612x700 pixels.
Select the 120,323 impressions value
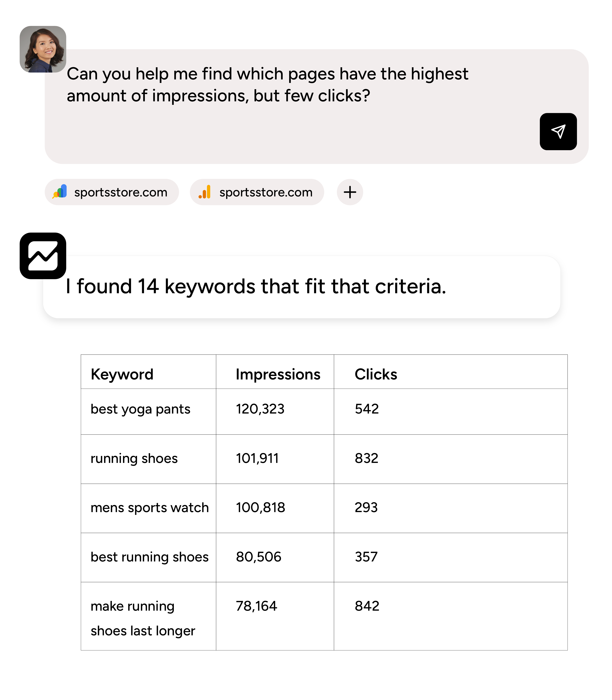click(x=260, y=409)
